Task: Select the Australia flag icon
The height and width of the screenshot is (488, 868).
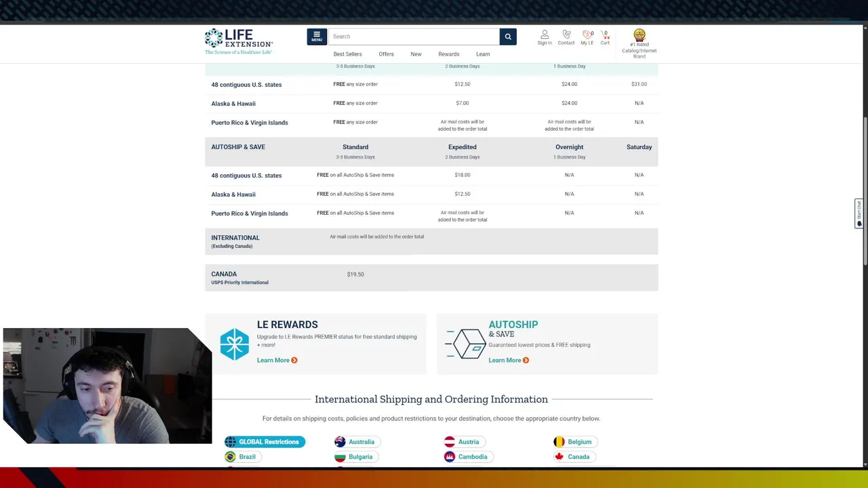Action: [340, 442]
